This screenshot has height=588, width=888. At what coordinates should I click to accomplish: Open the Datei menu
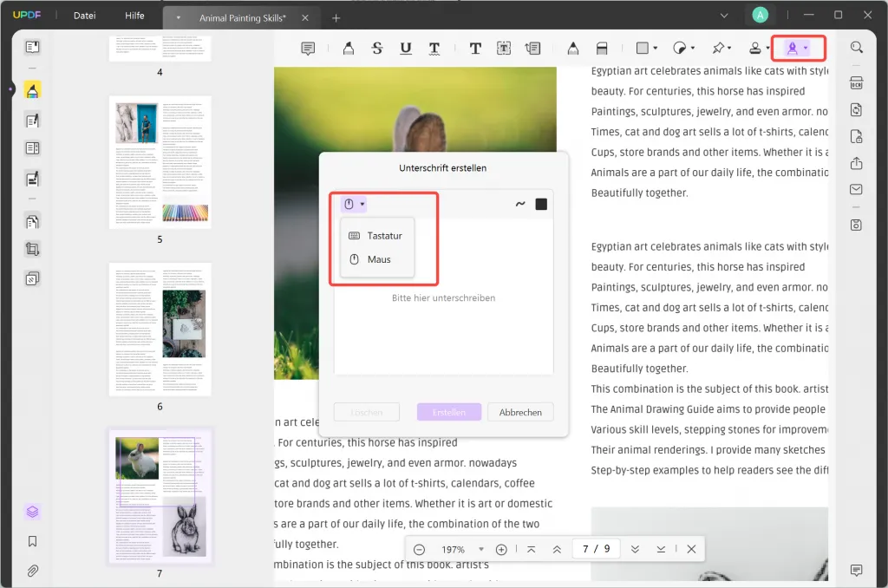click(84, 16)
